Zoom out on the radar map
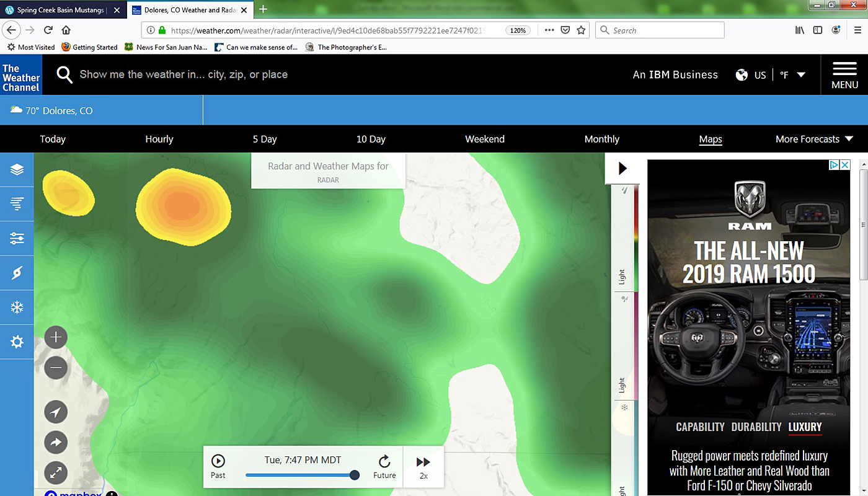Screen dimensions: 868x496 pyautogui.click(x=56, y=368)
